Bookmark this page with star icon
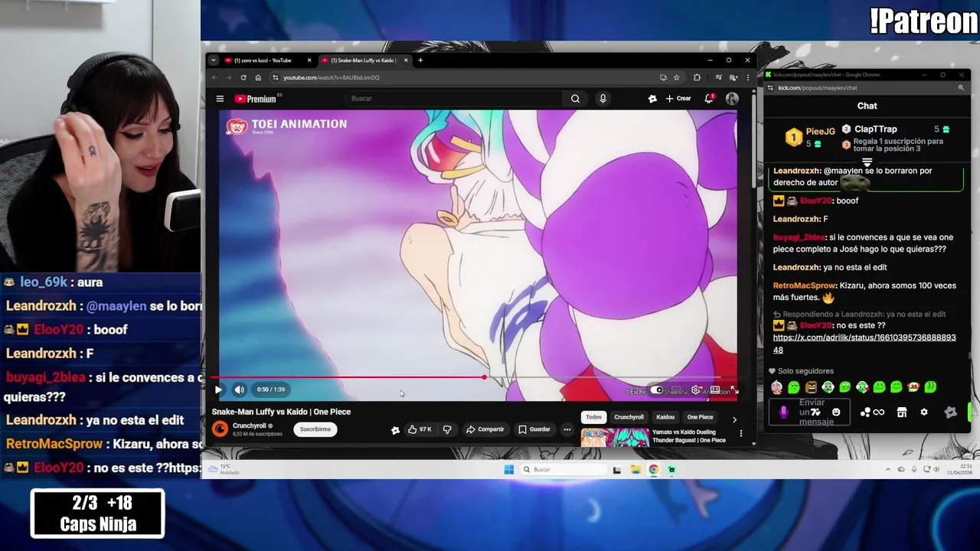 click(x=676, y=77)
